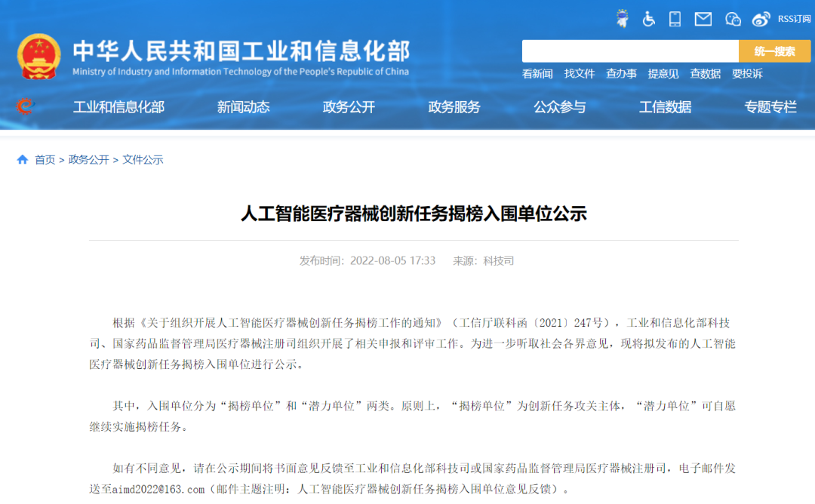Open the 专题专栏 navigation menu

click(x=770, y=107)
